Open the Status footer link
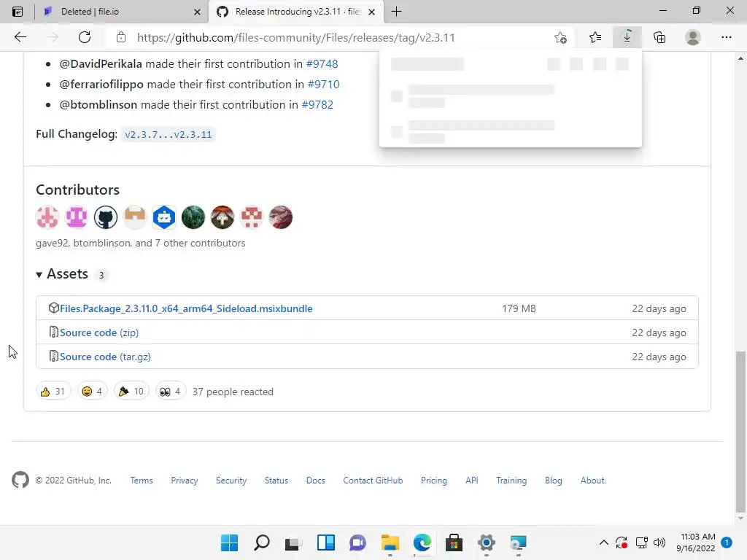747x560 pixels. pos(276,481)
